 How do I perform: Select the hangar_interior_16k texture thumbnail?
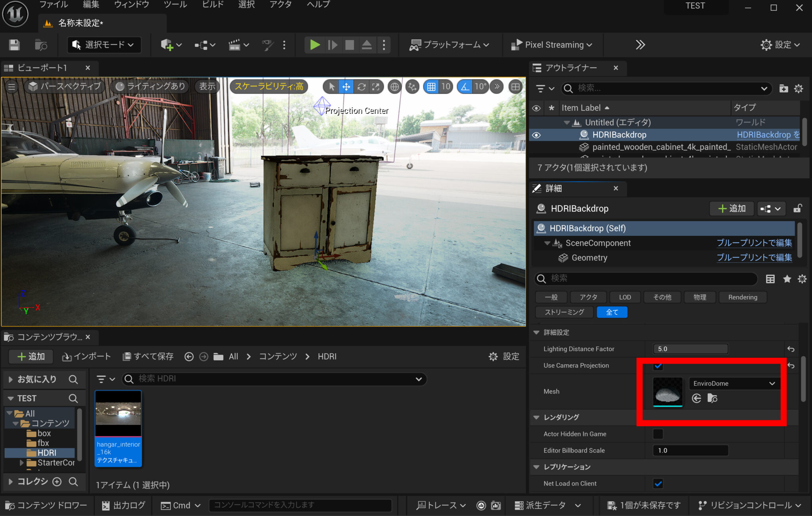pos(118,413)
